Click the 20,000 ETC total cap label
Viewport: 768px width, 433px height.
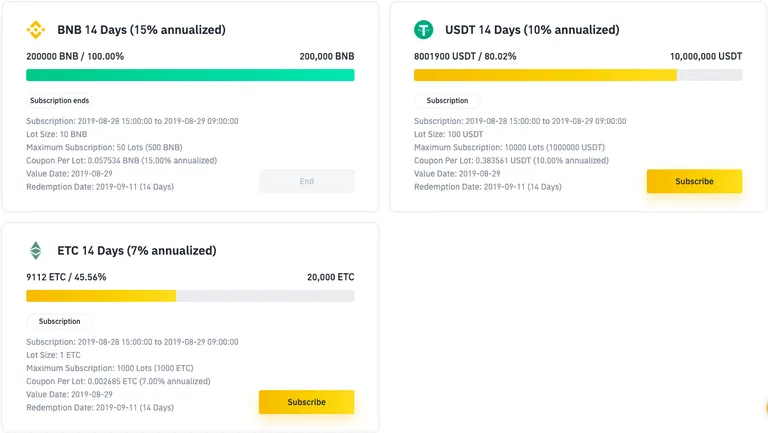pyautogui.click(x=331, y=277)
